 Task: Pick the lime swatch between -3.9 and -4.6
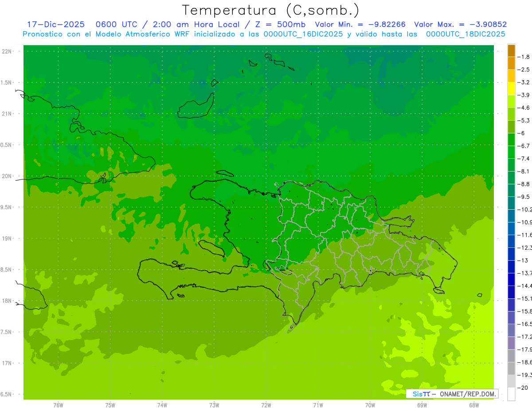pos(511,101)
